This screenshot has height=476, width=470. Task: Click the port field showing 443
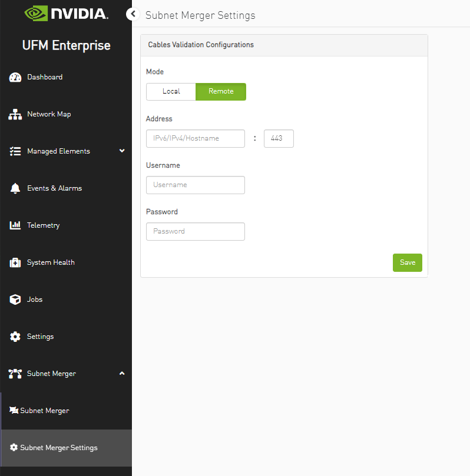(x=279, y=139)
